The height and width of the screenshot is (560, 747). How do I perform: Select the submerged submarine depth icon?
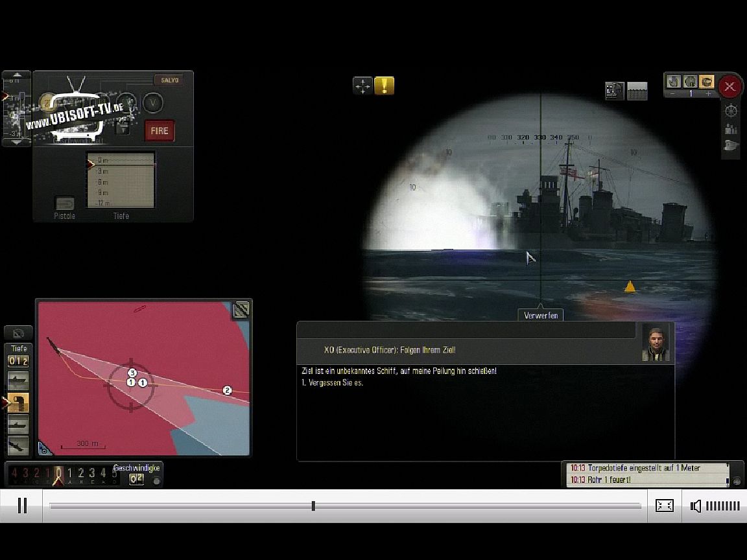click(18, 424)
